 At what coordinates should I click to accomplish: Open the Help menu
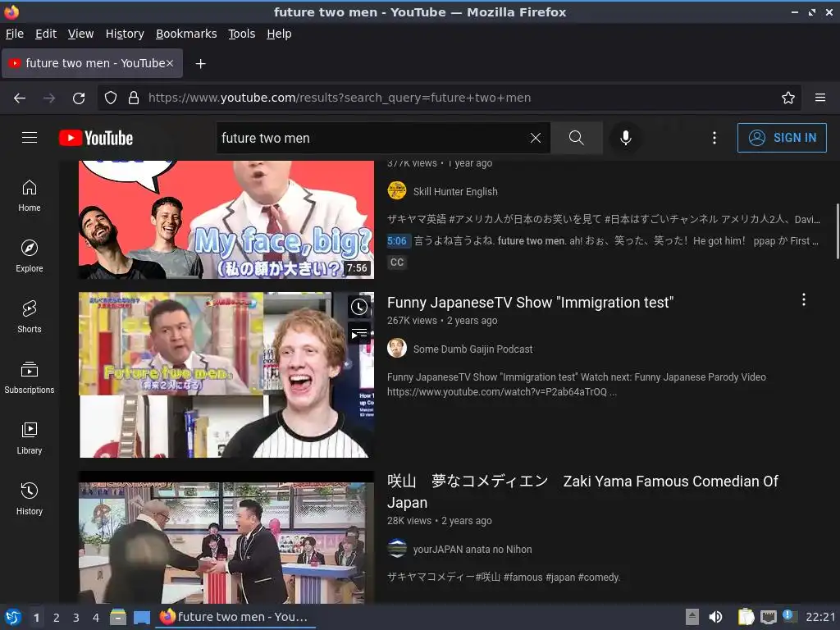point(279,34)
